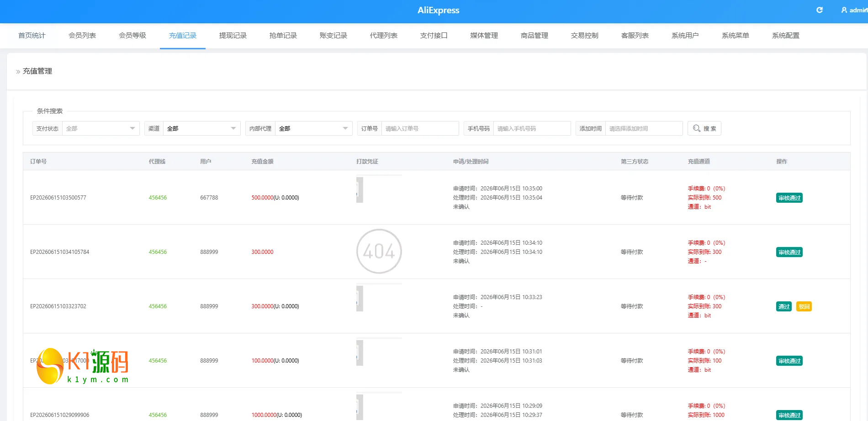Screen dimensions: 868x421
Task: Open the 交易控制 tab
Action: pyautogui.click(x=585, y=36)
